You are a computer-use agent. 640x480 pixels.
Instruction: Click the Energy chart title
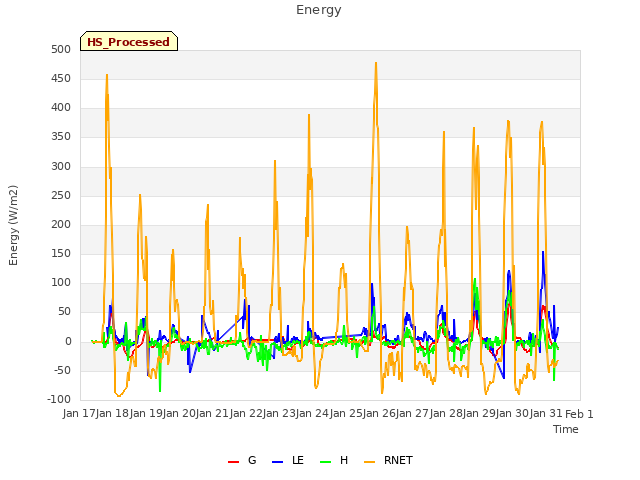click(318, 10)
